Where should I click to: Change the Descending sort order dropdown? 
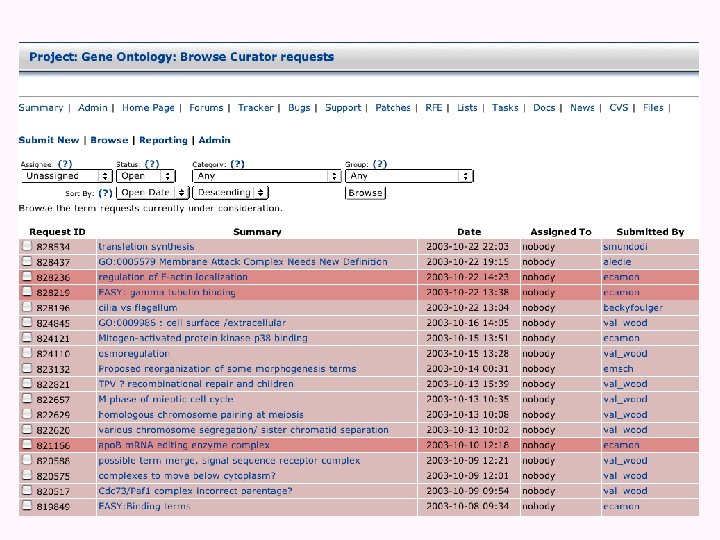pyautogui.click(x=231, y=193)
